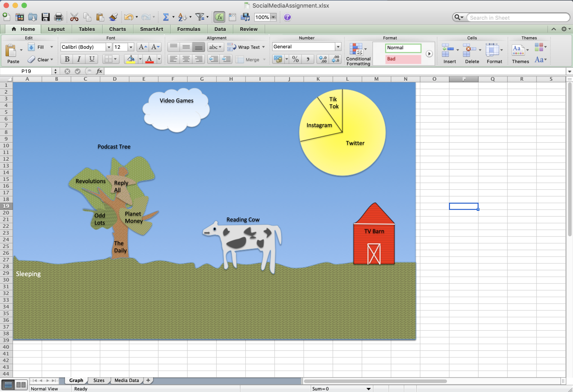573x392 pixels.
Task: Toggle Italic formatting button
Action: pyautogui.click(x=79, y=59)
